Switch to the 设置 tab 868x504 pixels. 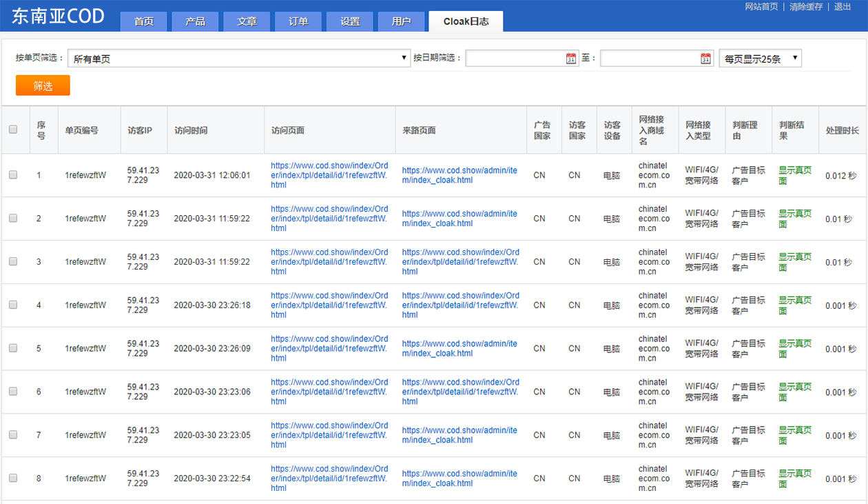tap(351, 21)
